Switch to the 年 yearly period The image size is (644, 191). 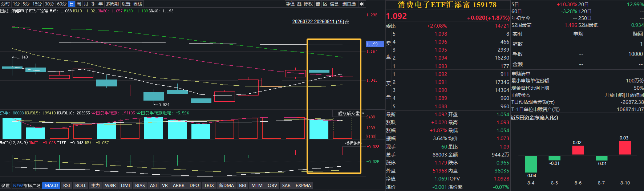click(x=101, y=4)
